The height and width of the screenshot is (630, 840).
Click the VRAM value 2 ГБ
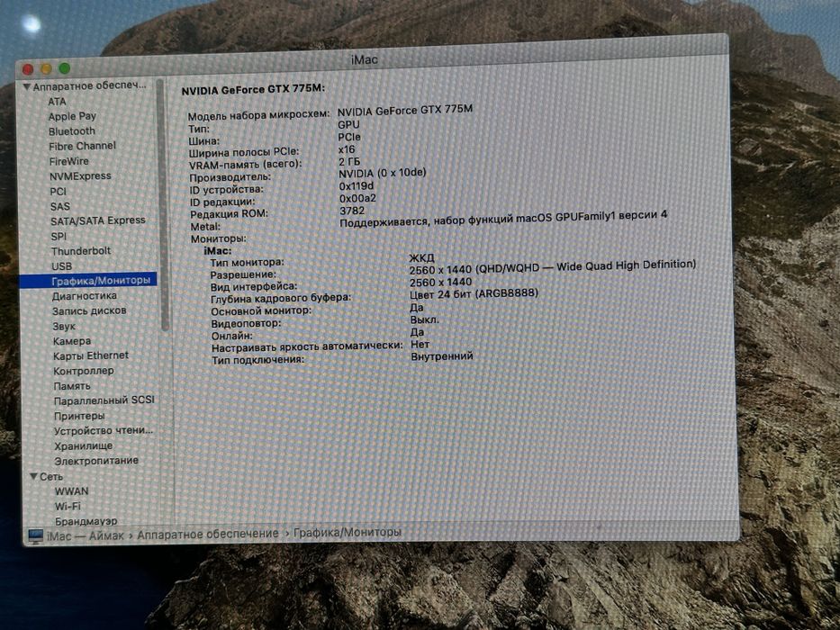(x=349, y=161)
